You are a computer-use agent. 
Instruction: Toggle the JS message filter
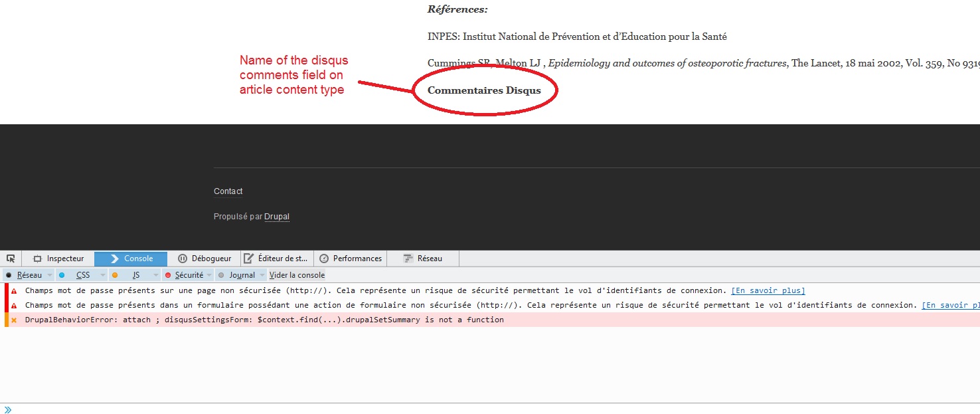[135, 274]
